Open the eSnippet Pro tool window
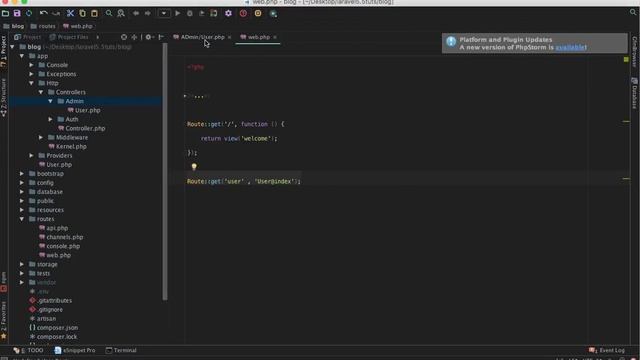640x360 pixels. click(75, 350)
